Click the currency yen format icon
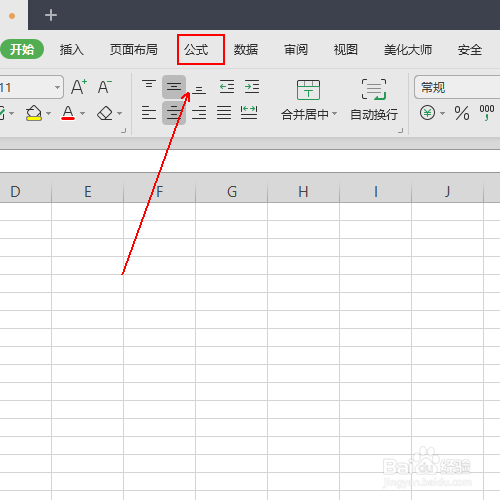The width and height of the screenshot is (500, 500). pos(427,113)
